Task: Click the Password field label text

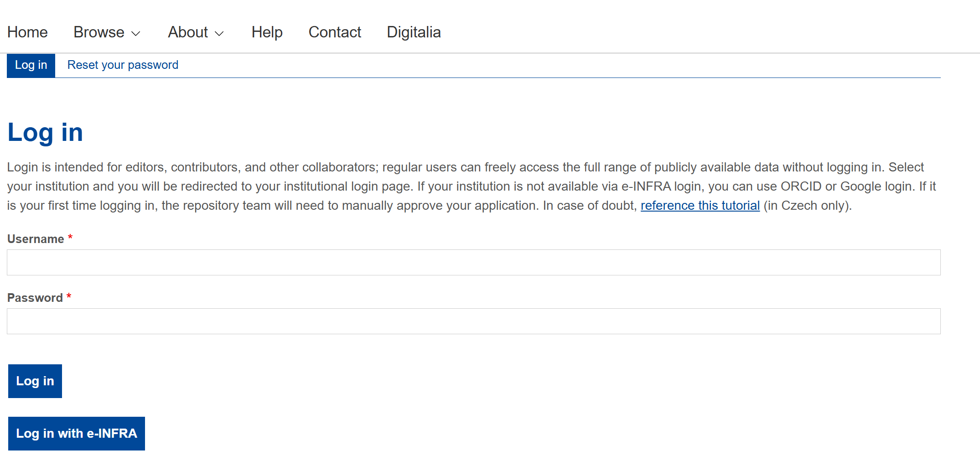Action: point(34,297)
